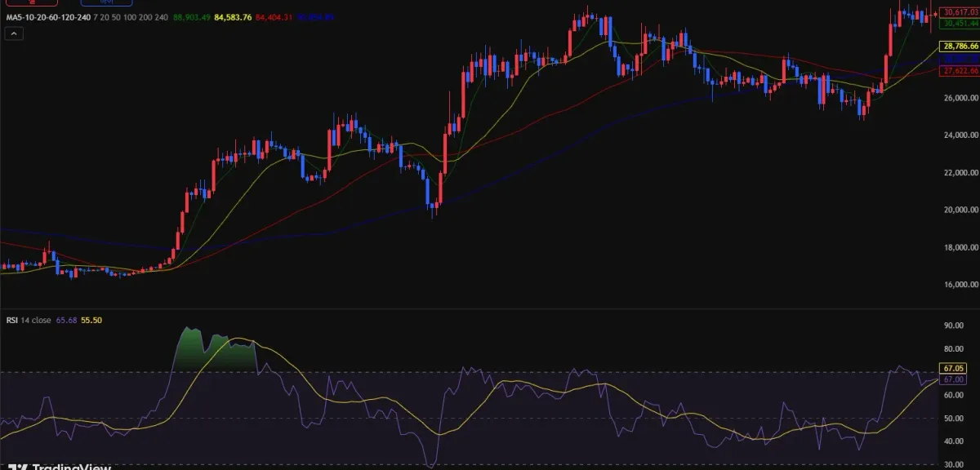Click the yellow 28,786.66 price axis label

tap(959, 47)
